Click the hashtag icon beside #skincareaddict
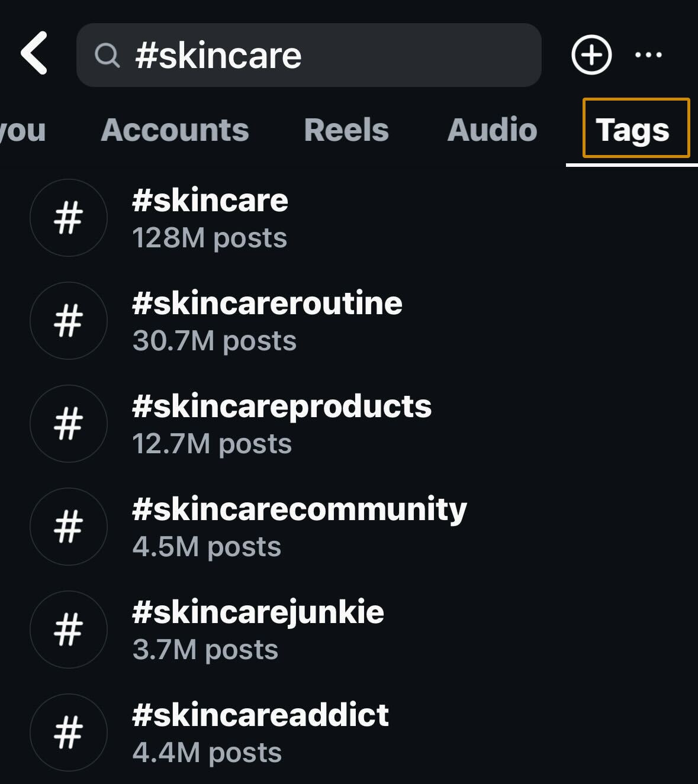This screenshot has width=698, height=784. click(69, 733)
